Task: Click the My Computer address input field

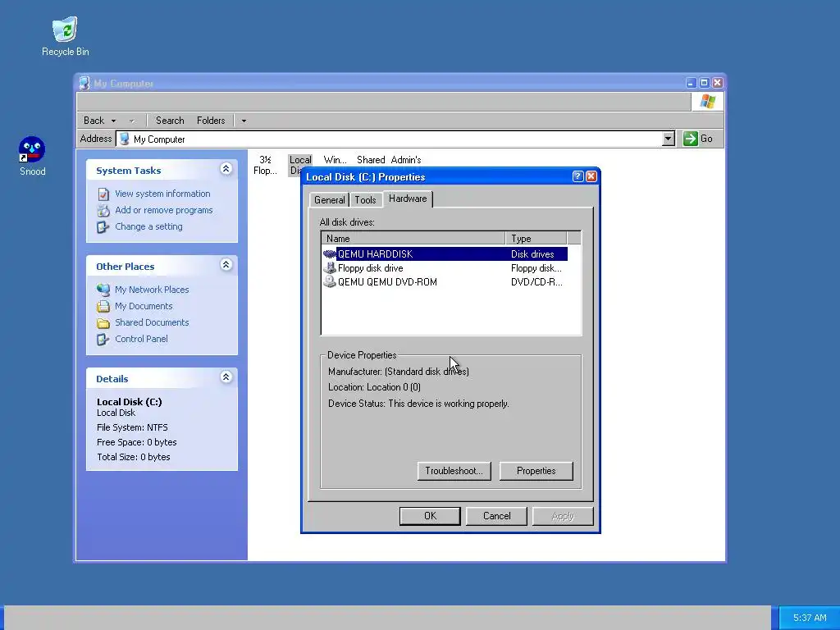Action: (x=389, y=139)
